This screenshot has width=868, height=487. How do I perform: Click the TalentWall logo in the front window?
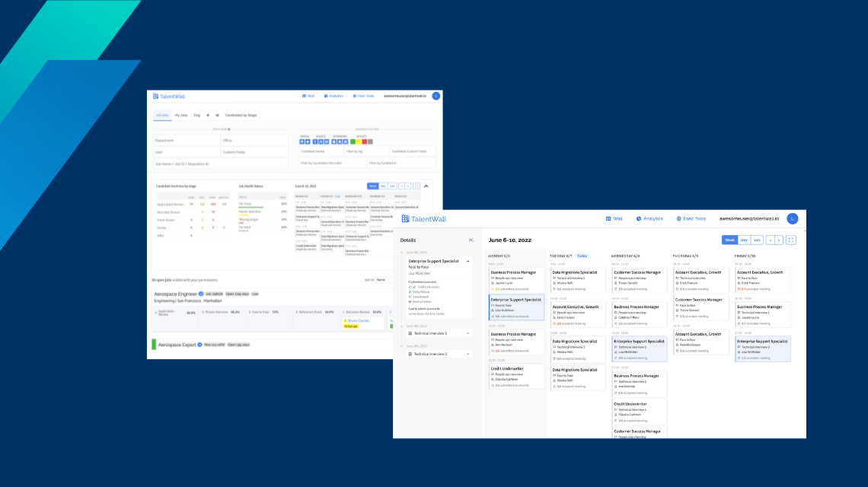(424, 219)
